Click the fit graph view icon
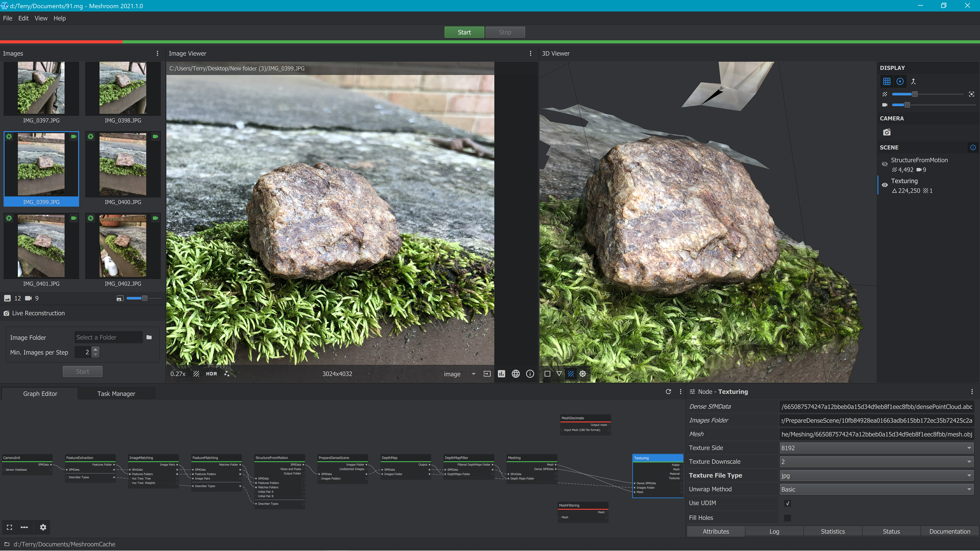Screen dimensions: 980x551 click(9, 527)
